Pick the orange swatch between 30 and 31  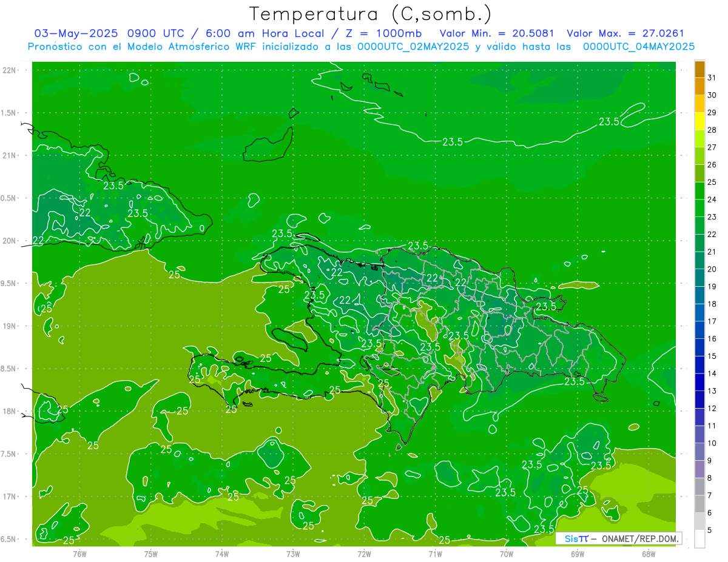tap(699, 86)
